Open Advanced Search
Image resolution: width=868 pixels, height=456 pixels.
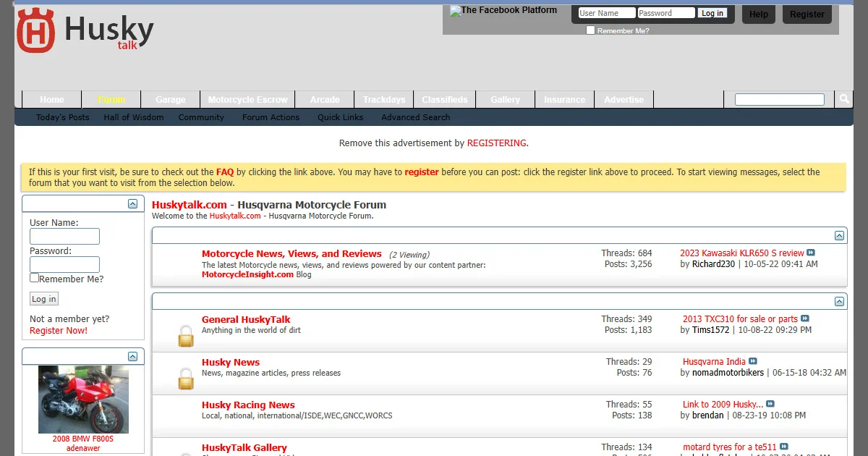[416, 117]
